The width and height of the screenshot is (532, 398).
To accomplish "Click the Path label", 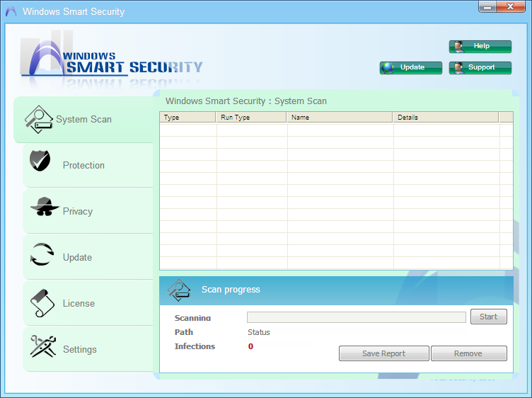I will (184, 332).
